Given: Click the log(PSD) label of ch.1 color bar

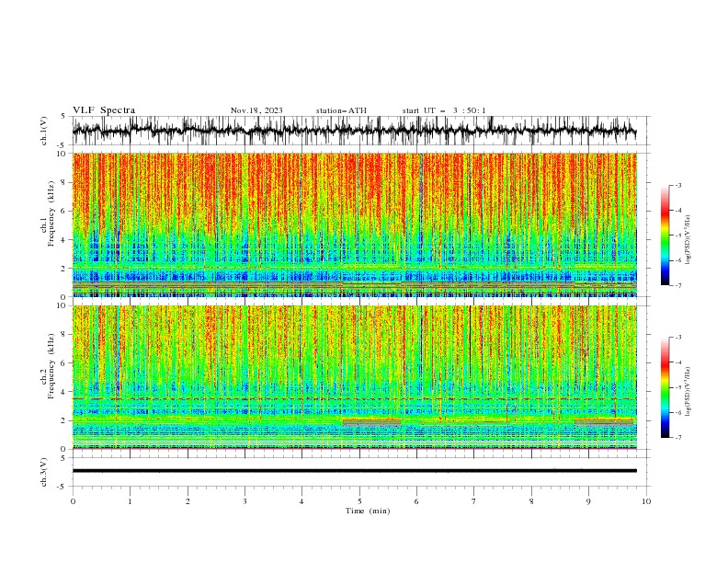Looking at the screenshot, I should point(688,240).
